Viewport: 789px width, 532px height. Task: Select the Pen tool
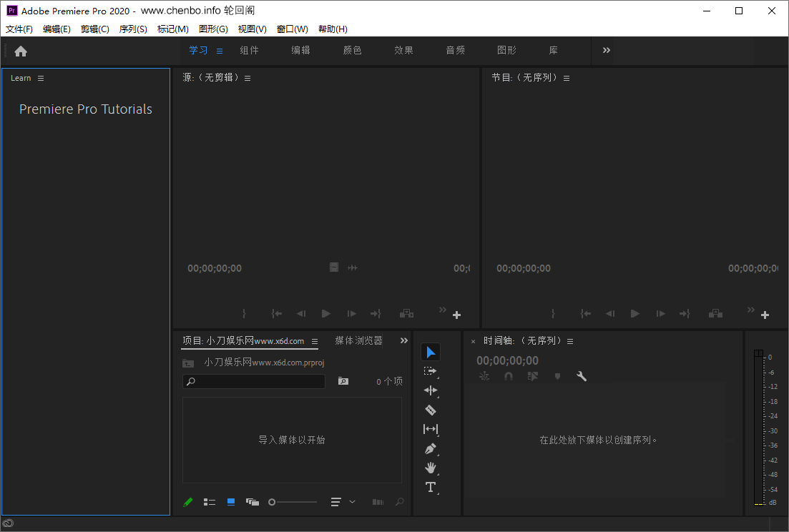[x=431, y=448]
